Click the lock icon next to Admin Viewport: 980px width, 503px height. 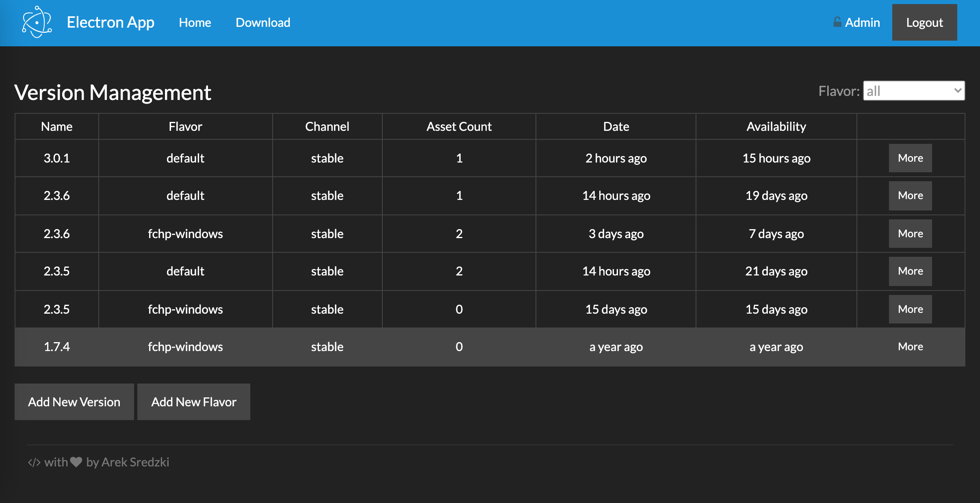click(838, 22)
